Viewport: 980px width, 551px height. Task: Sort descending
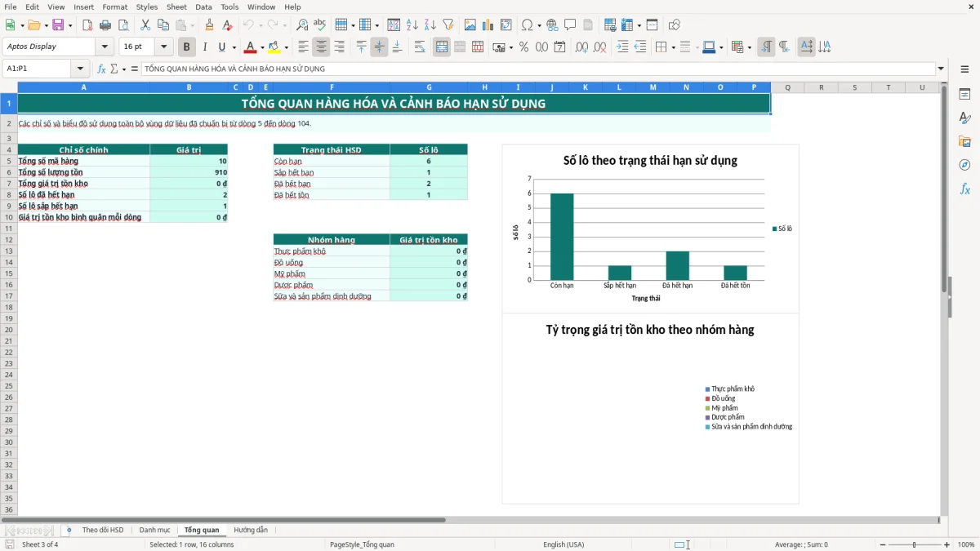pos(430,25)
